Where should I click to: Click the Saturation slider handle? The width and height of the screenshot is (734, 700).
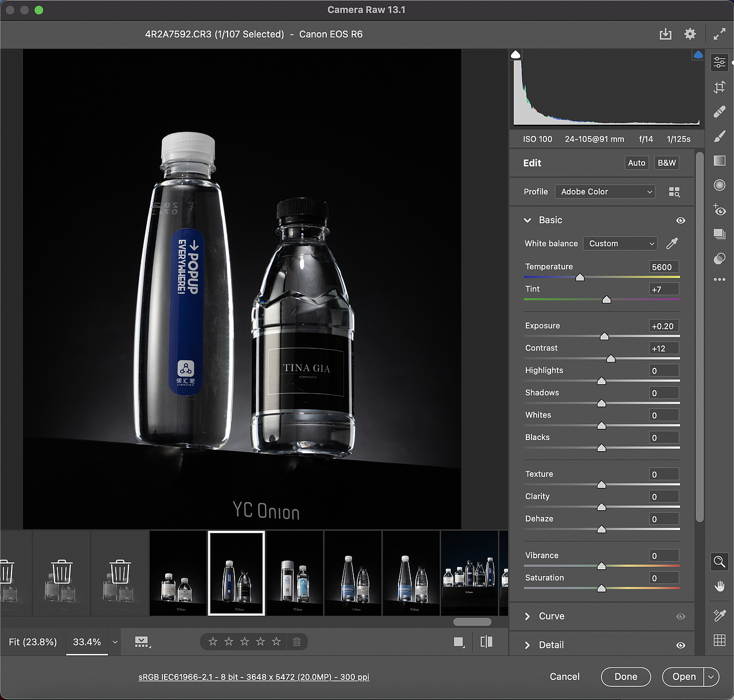tap(602, 589)
